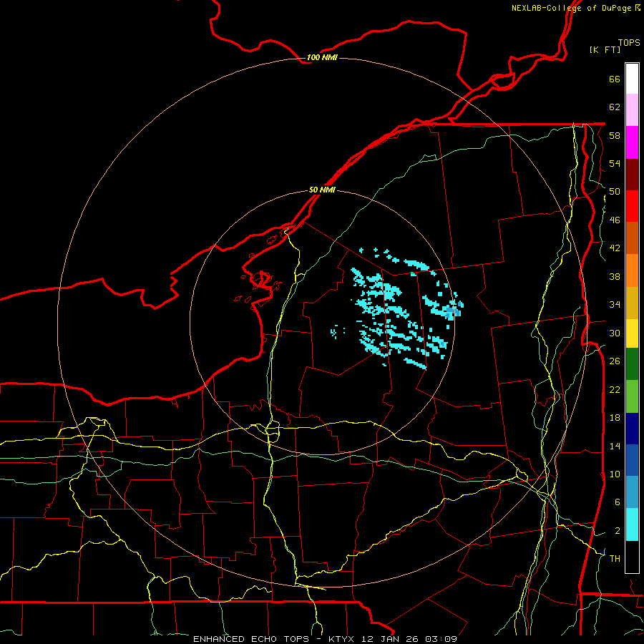Click the "62" legend label
The height and width of the screenshot is (644, 644).
tap(615, 107)
